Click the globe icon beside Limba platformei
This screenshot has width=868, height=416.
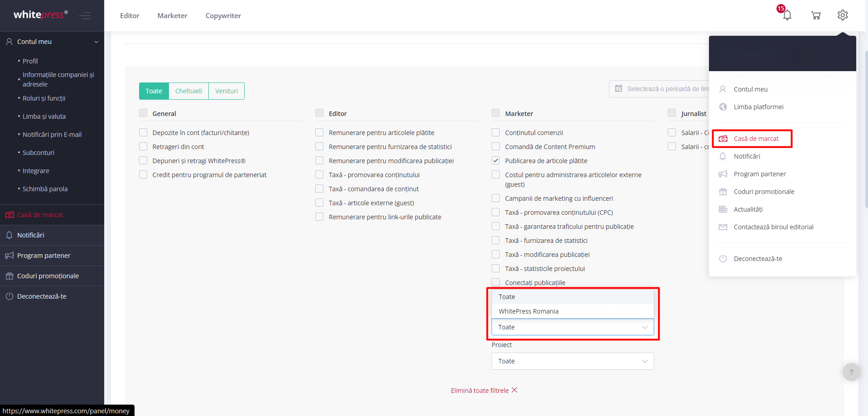tap(723, 107)
